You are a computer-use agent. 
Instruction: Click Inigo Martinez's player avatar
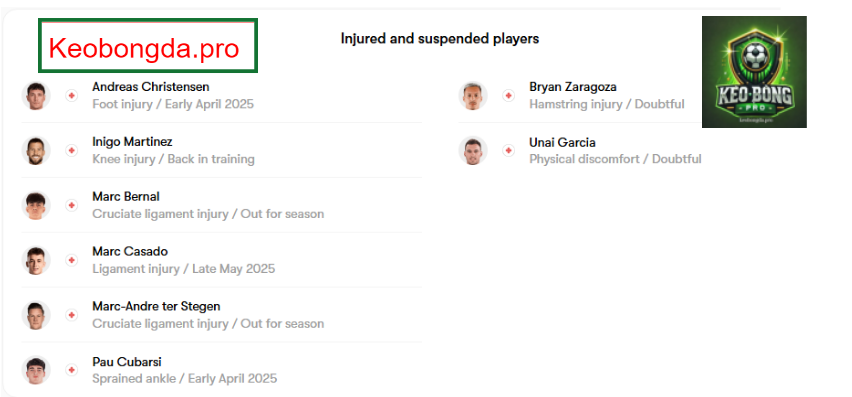pos(36,150)
